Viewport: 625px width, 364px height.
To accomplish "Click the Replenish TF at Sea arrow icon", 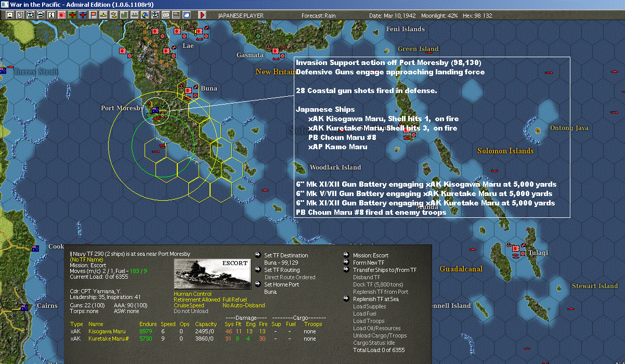I will click(347, 298).
